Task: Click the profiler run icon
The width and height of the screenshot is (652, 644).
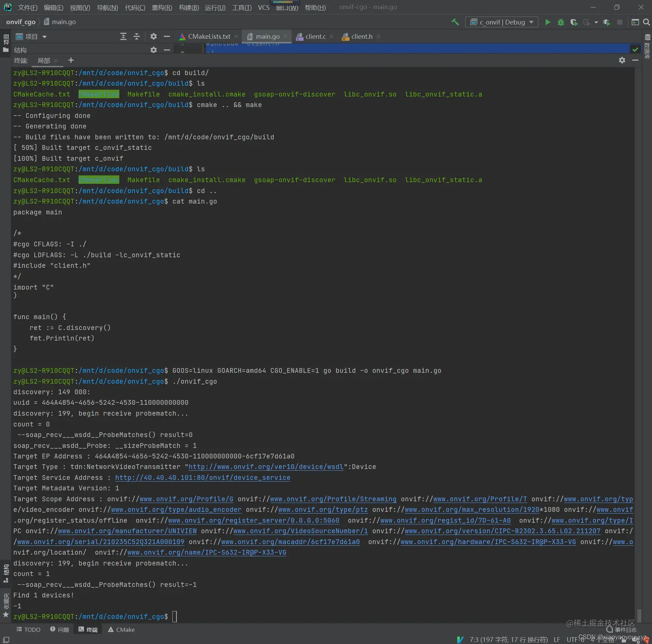Action: coord(586,22)
